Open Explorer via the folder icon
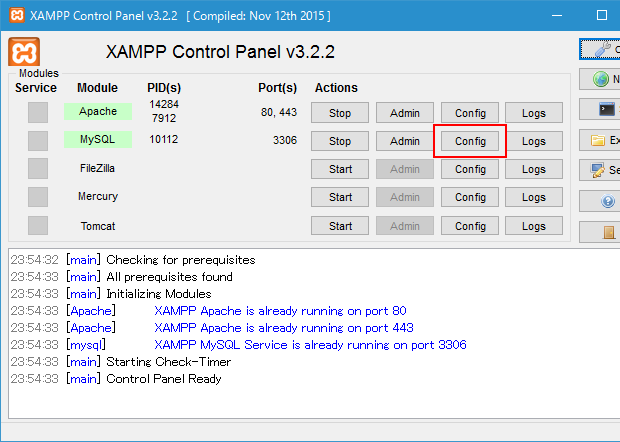Image resolution: width=620 pixels, height=442 pixels. tap(600, 140)
